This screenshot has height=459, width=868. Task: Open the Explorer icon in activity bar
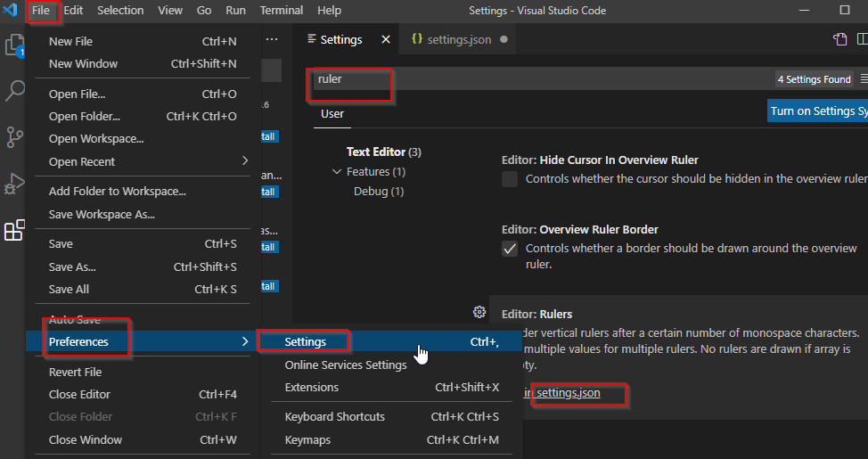[14, 45]
